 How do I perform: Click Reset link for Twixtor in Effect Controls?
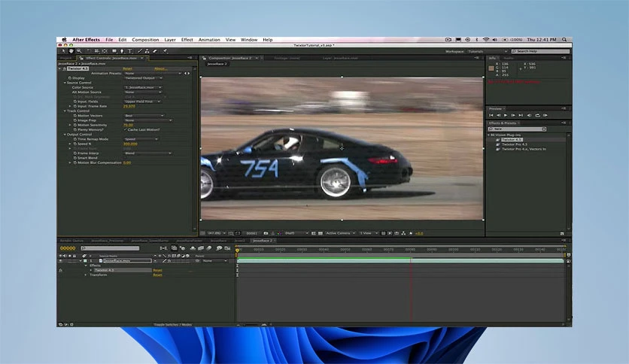128,68
